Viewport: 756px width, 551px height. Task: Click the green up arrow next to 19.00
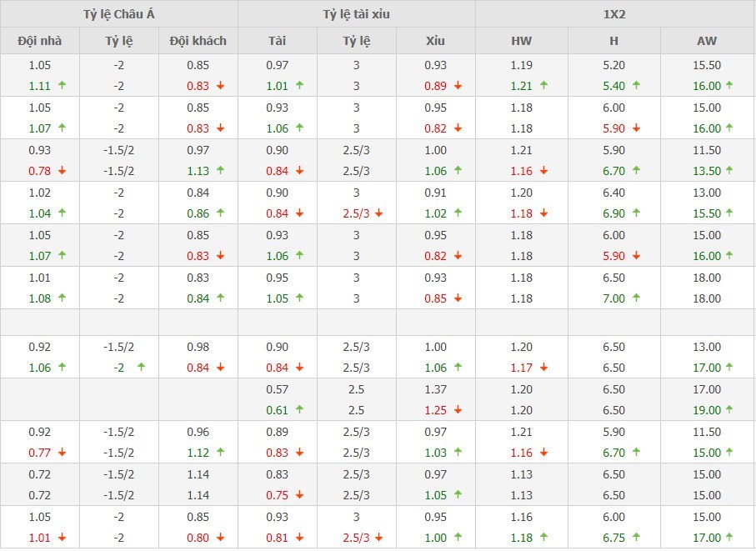729,410
